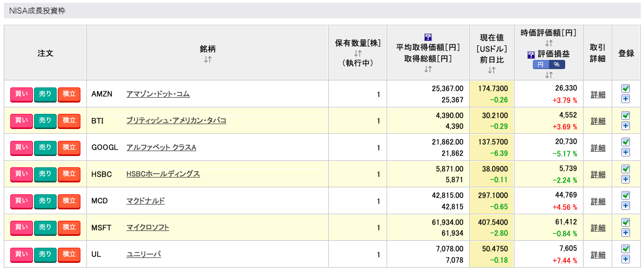Sort by 保有数量 using the arrows
This screenshot has width=644, height=272.
357,53
